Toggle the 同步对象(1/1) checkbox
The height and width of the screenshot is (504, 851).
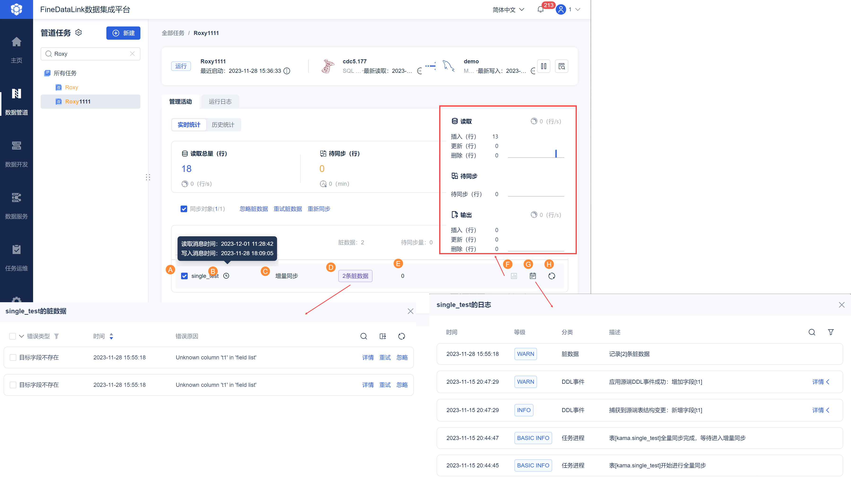click(184, 209)
